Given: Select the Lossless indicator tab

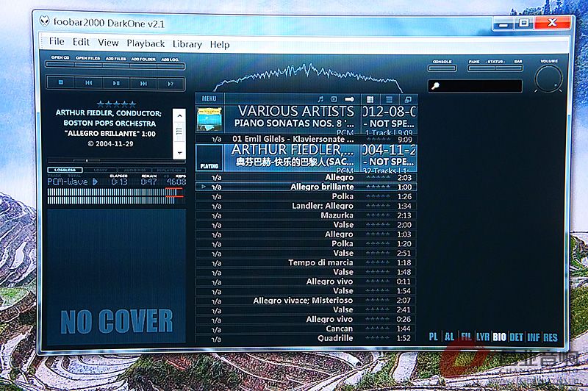Looking at the screenshot, I should click(65, 170).
